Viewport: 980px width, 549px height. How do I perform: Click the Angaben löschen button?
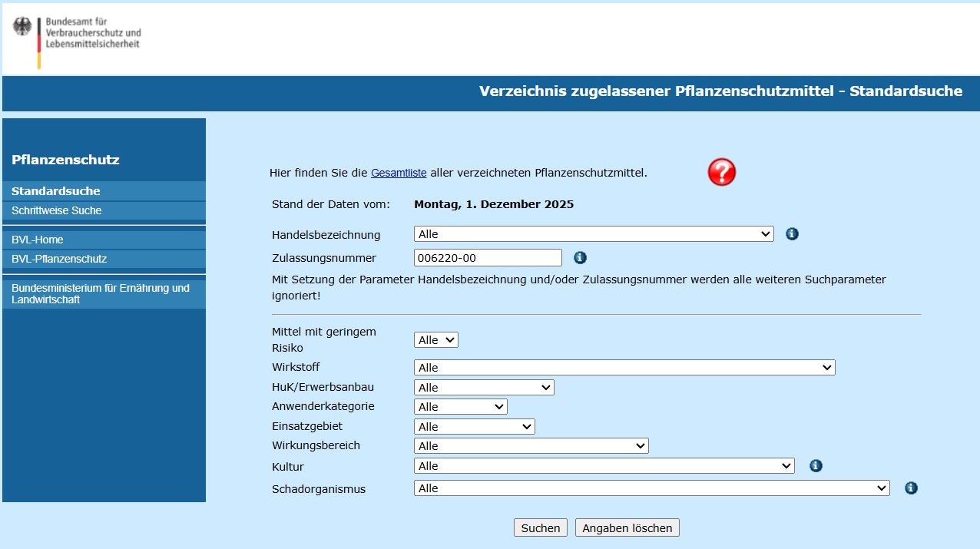[627, 528]
